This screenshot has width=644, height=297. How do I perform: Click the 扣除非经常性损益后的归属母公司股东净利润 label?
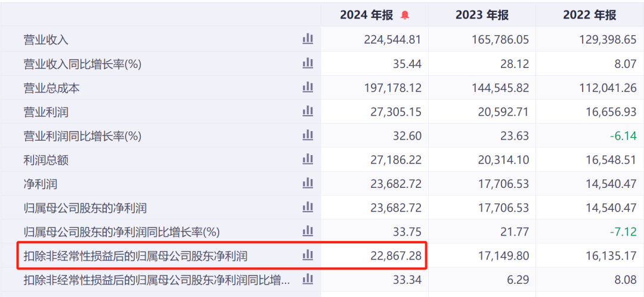pos(135,256)
